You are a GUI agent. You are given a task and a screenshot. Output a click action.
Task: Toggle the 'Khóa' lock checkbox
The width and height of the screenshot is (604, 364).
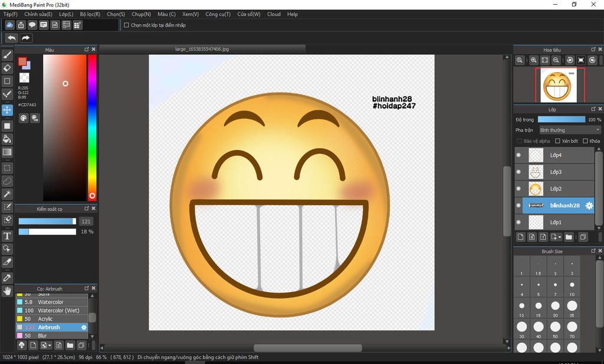(x=586, y=141)
